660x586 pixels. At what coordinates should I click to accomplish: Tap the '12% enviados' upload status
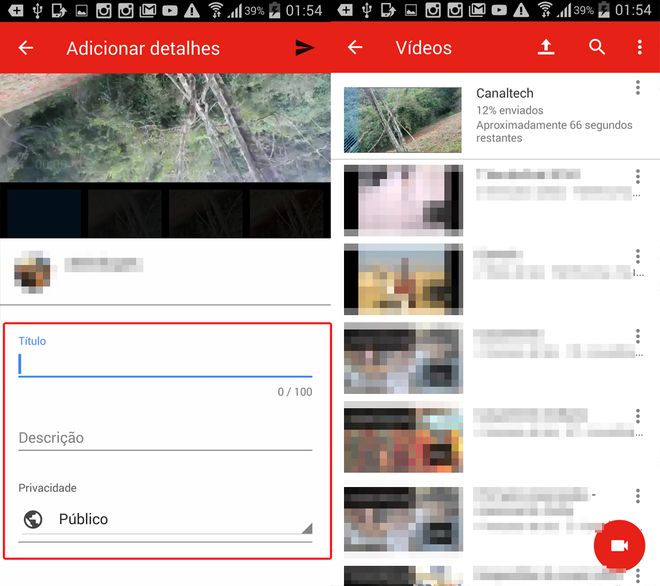click(x=510, y=110)
